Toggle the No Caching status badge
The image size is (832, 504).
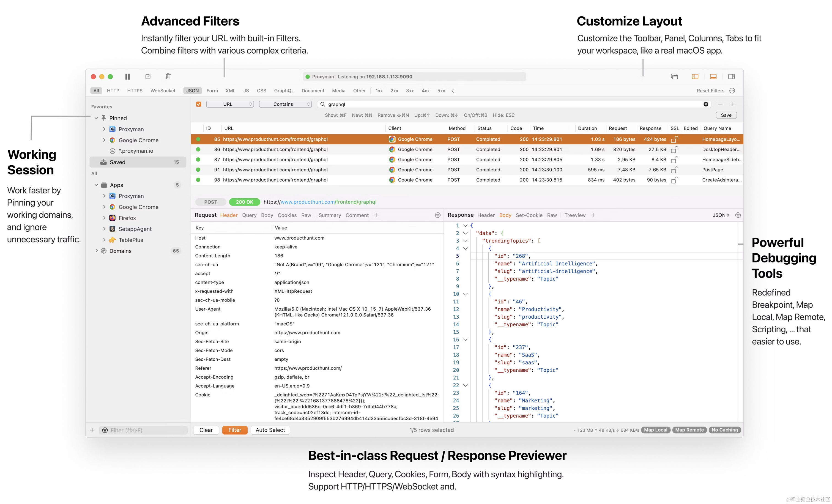[725, 430]
